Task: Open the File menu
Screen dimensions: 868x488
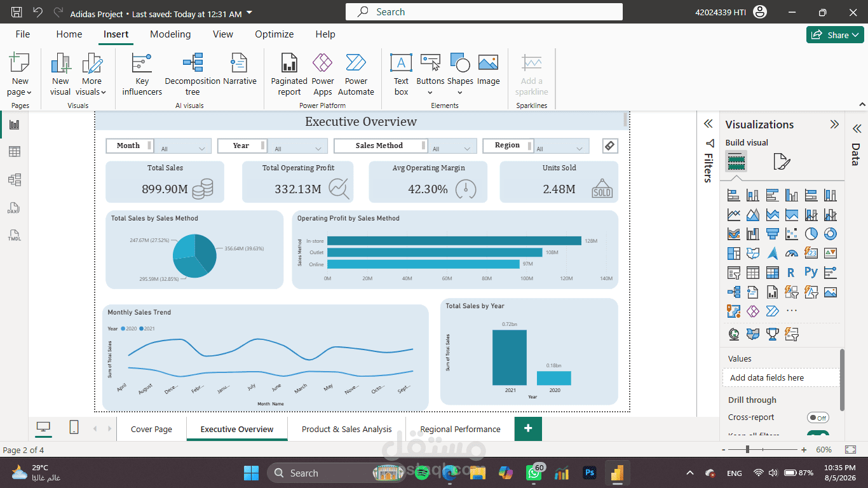Action: tap(22, 34)
